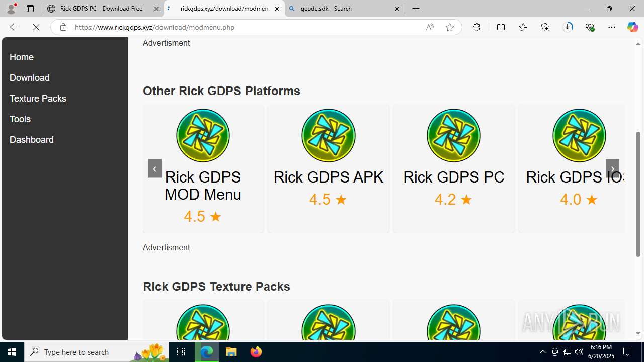Screen dimensions: 644x362
Task: Close the Rick GDPS PC tab
Action: pos(156,9)
